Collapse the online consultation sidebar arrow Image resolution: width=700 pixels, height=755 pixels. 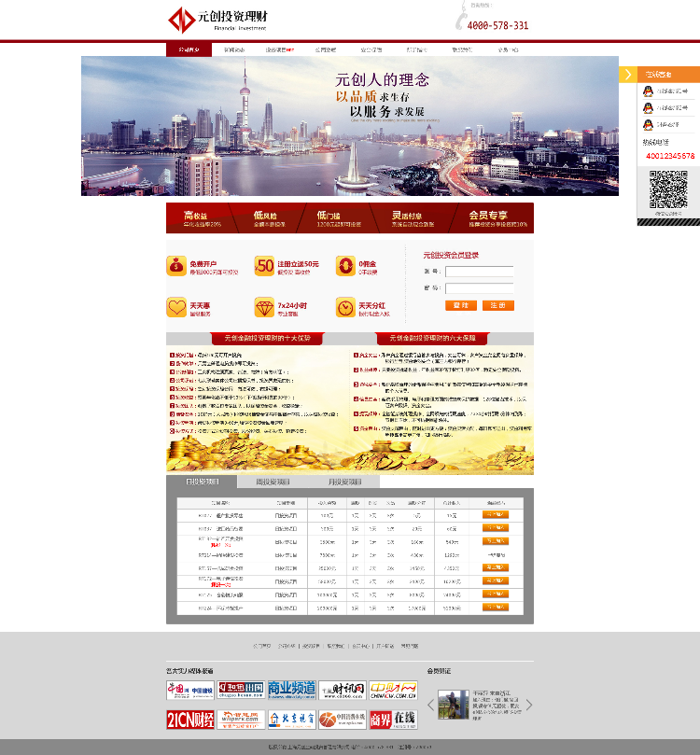tap(628, 74)
